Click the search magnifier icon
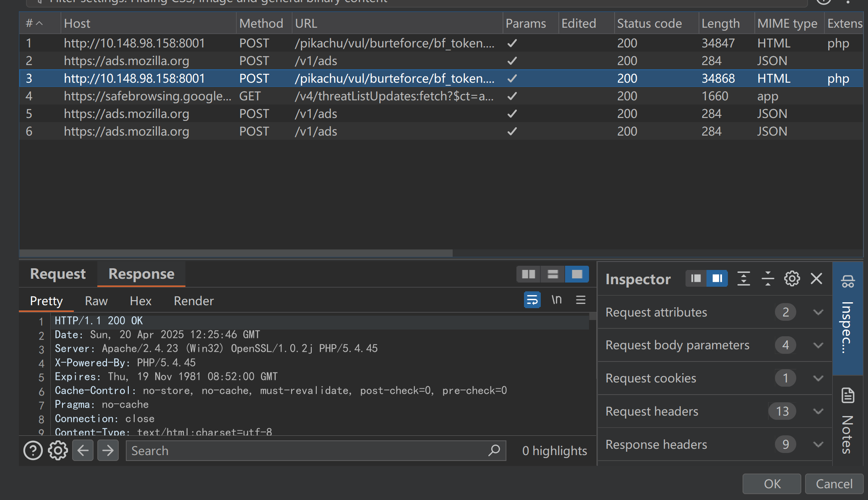This screenshot has width=868, height=500. tap(494, 450)
